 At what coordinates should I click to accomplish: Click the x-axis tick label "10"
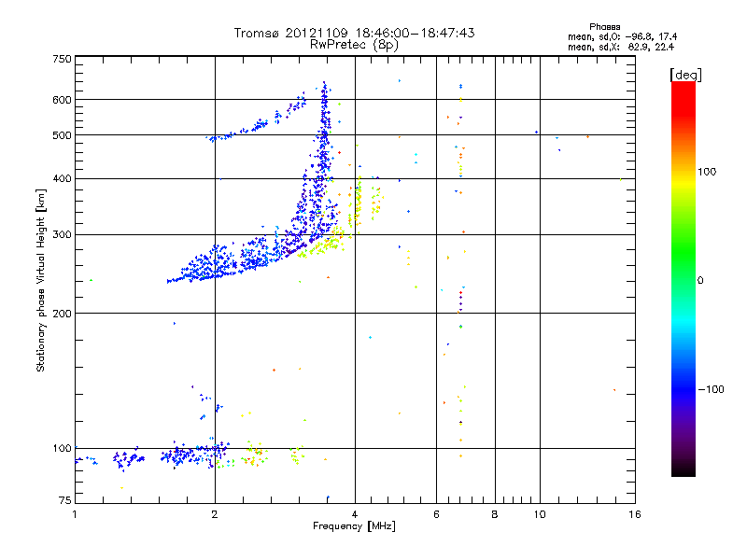[x=540, y=514]
